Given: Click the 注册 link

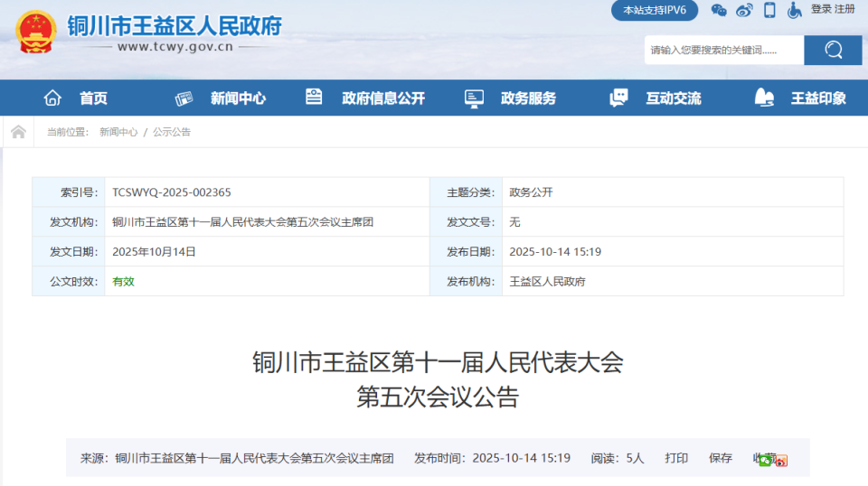Looking at the screenshot, I should 844,9.
